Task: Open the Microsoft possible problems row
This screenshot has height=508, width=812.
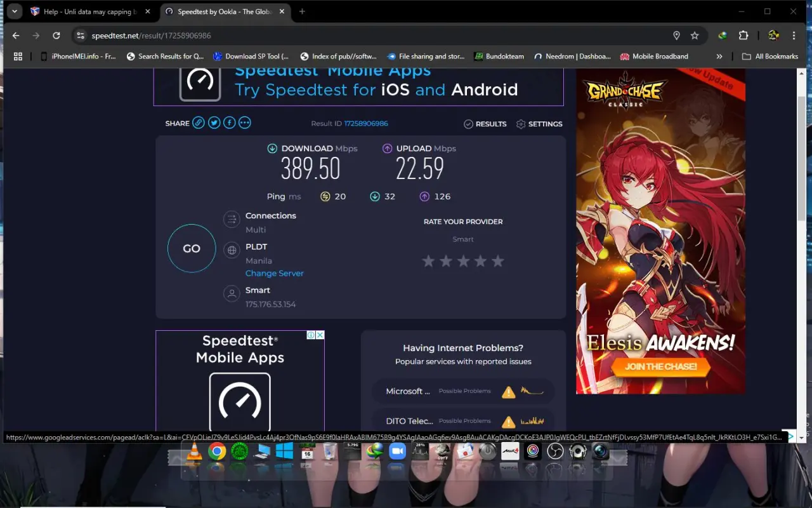Action: pos(463,391)
